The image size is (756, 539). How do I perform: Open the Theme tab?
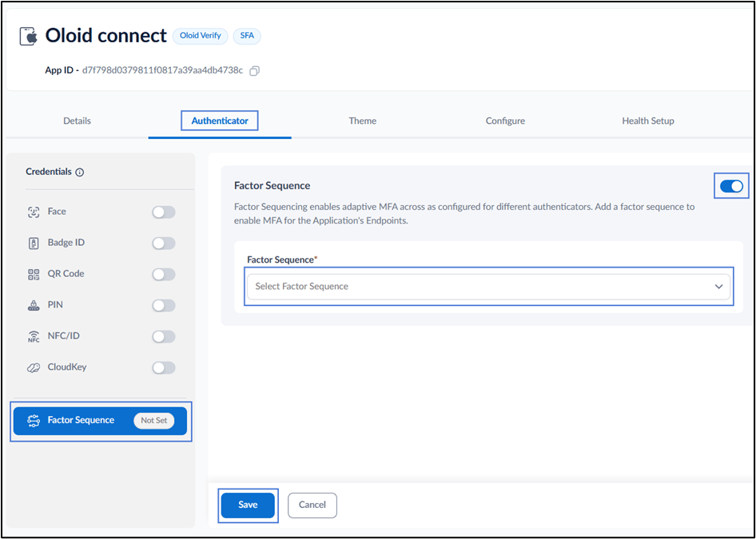click(x=363, y=121)
